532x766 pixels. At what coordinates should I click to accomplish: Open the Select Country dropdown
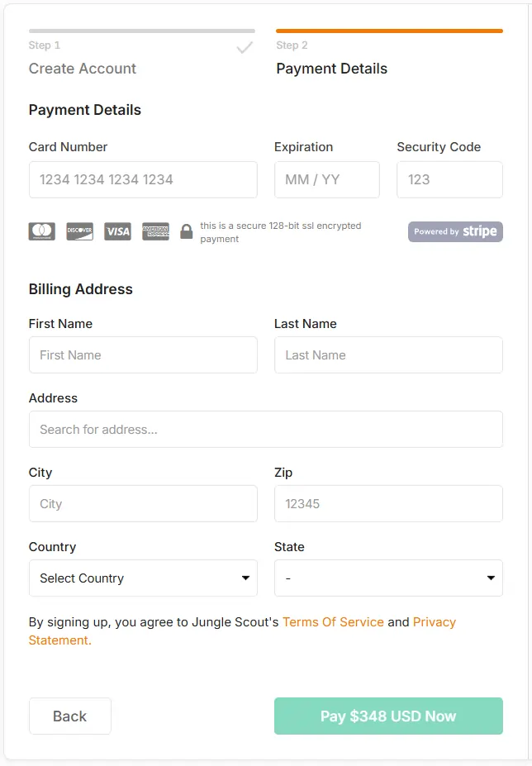coord(143,578)
